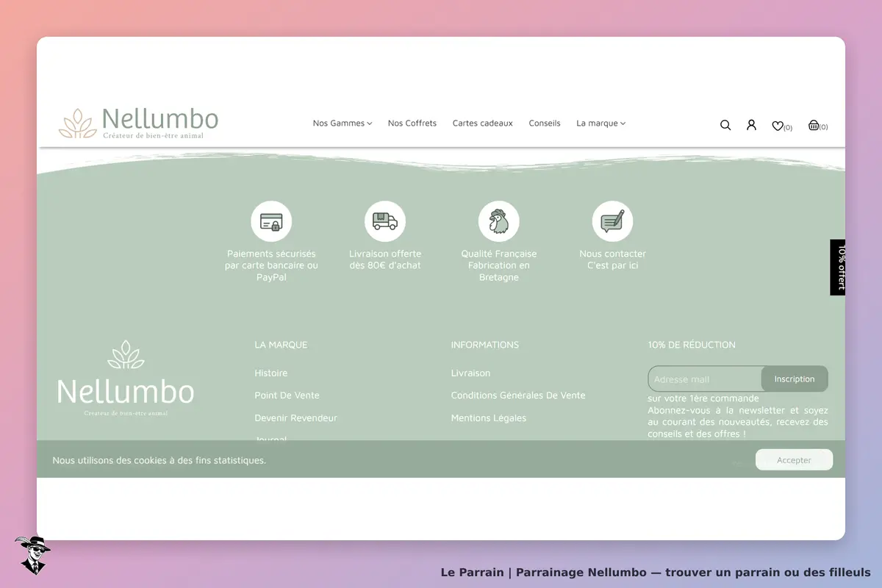This screenshot has width=882, height=588.
Task: Follow the Devenir Revendeur link
Action: 295,418
